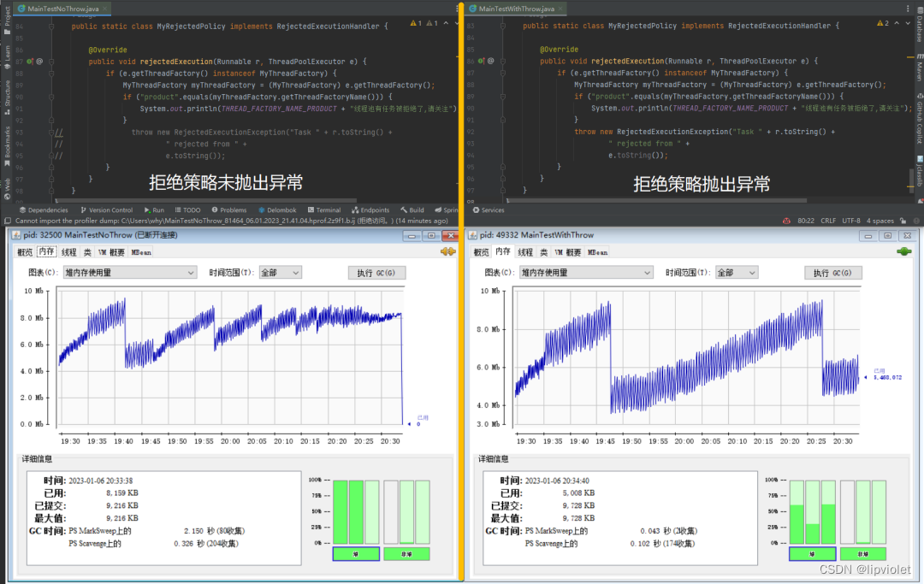Open the chart dropdown in MainTestWithThrow JConsole

tap(586, 273)
